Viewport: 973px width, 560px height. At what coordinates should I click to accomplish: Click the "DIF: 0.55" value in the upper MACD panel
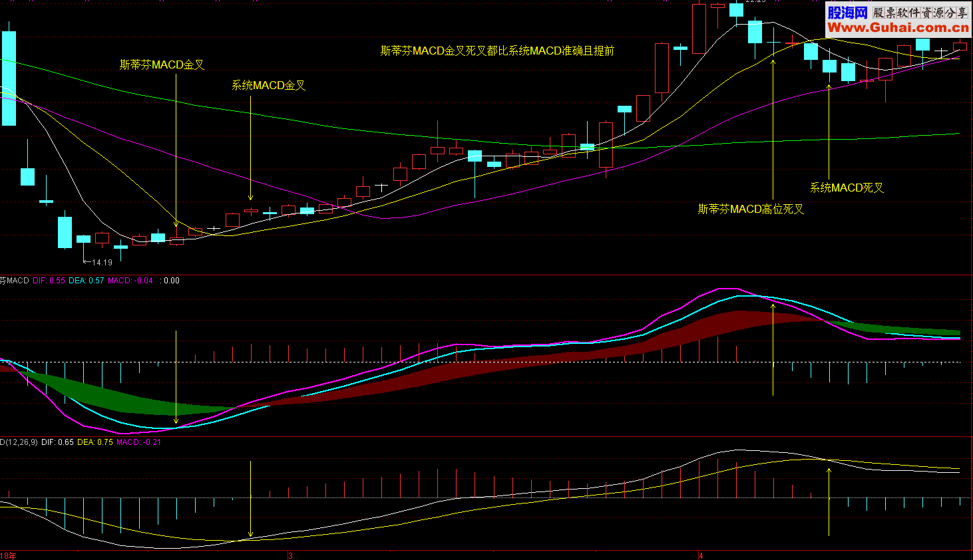coord(49,281)
